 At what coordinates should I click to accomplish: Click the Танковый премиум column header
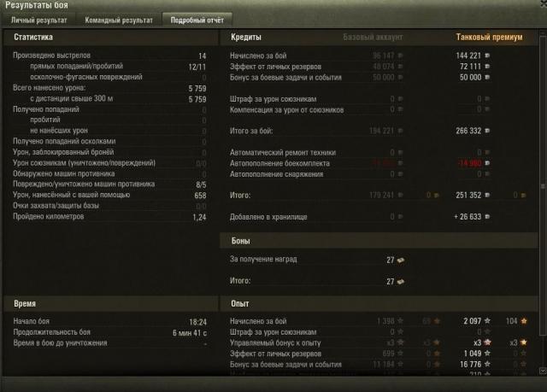pos(489,37)
